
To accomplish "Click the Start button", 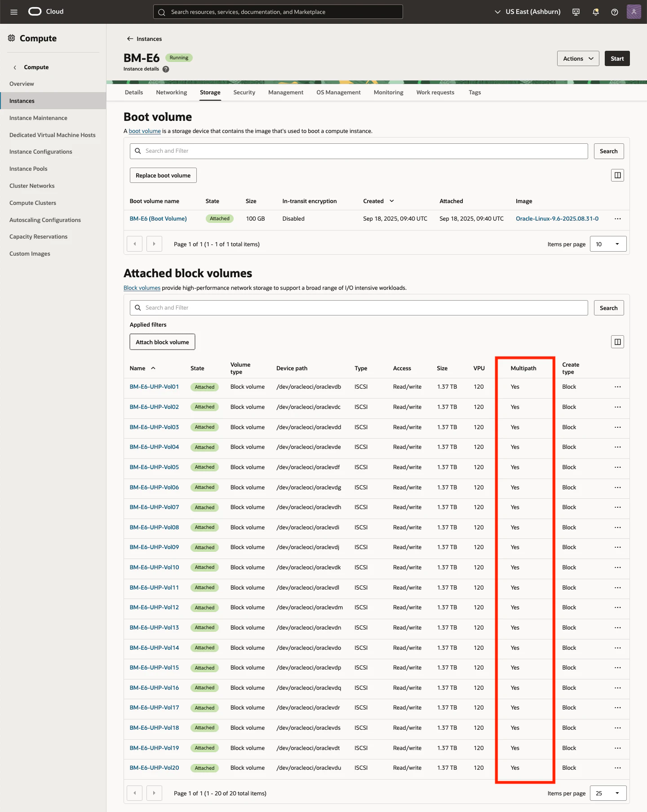I will [x=617, y=58].
